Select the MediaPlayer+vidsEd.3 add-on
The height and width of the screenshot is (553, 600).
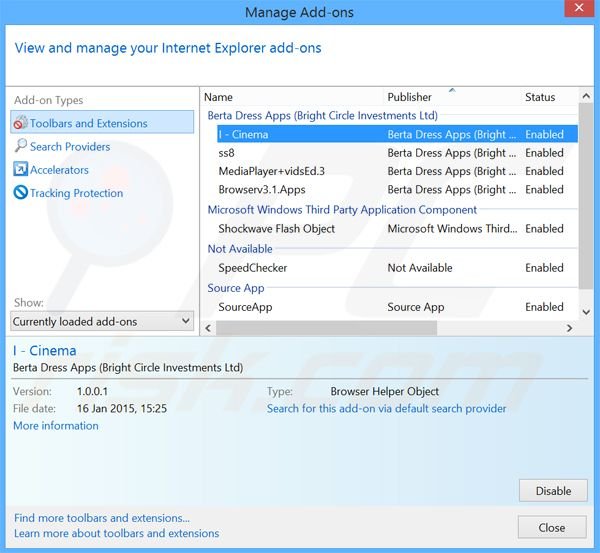pos(397,171)
